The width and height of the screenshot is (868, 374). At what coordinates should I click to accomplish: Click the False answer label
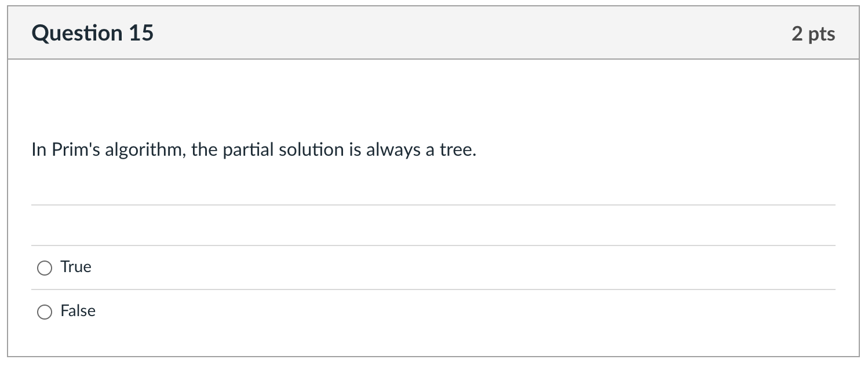point(77,311)
